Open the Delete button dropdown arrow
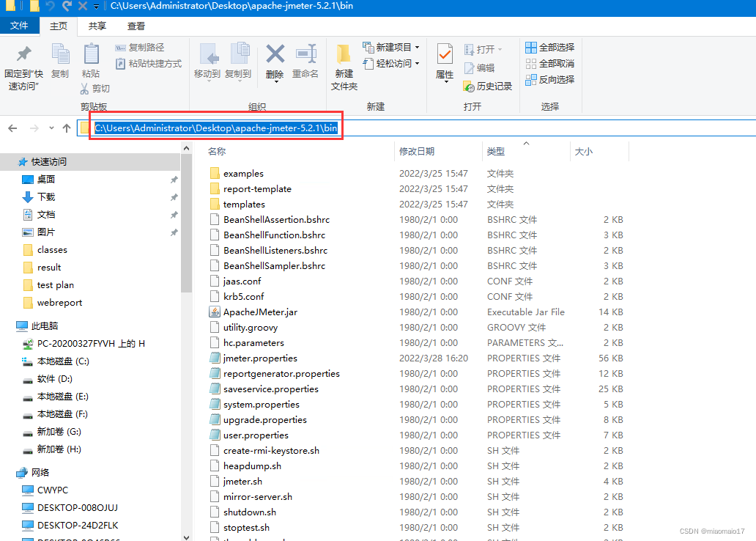 [x=275, y=81]
